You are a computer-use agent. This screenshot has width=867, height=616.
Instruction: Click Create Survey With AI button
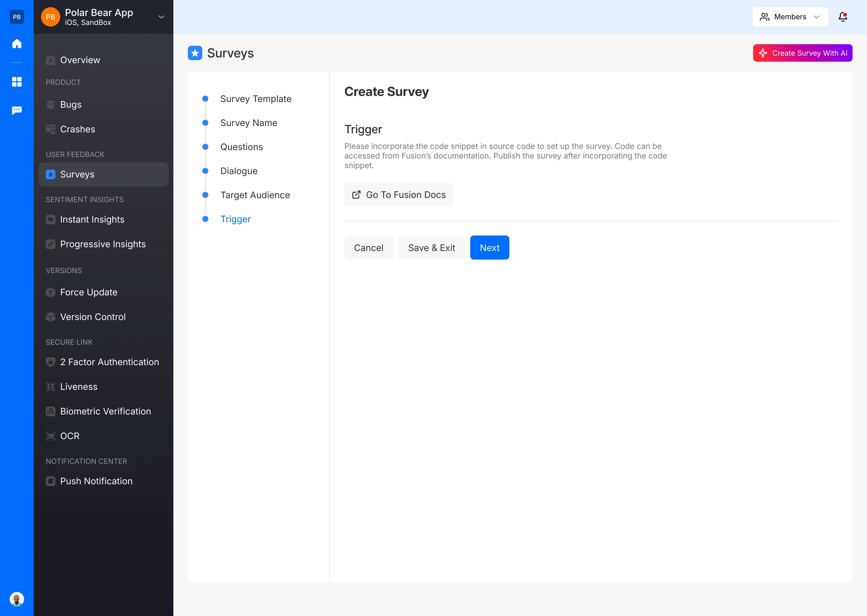pos(803,53)
